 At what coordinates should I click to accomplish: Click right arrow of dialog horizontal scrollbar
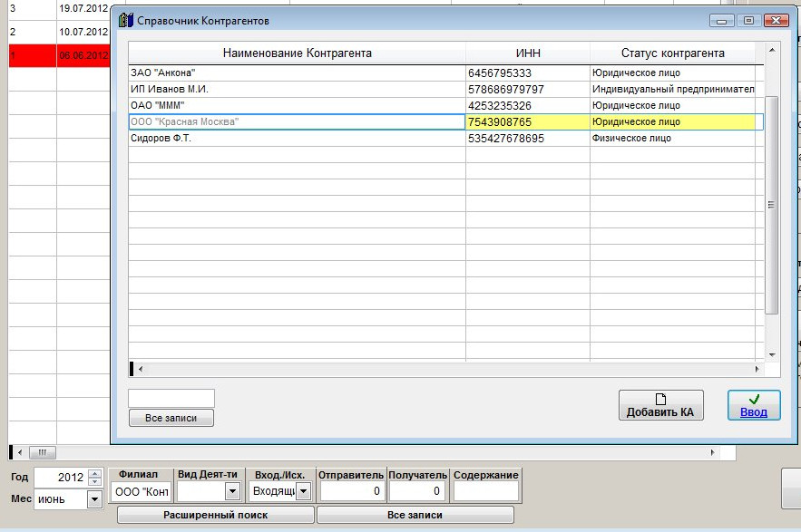[757, 369]
